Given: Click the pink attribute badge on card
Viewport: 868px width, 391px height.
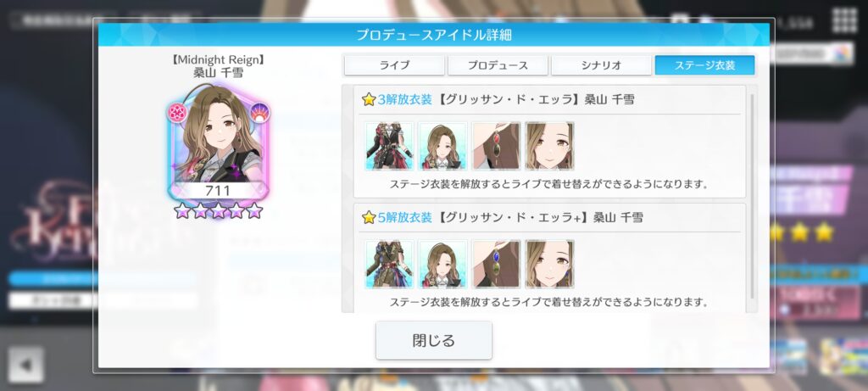Looking at the screenshot, I should tap(178, 113).
